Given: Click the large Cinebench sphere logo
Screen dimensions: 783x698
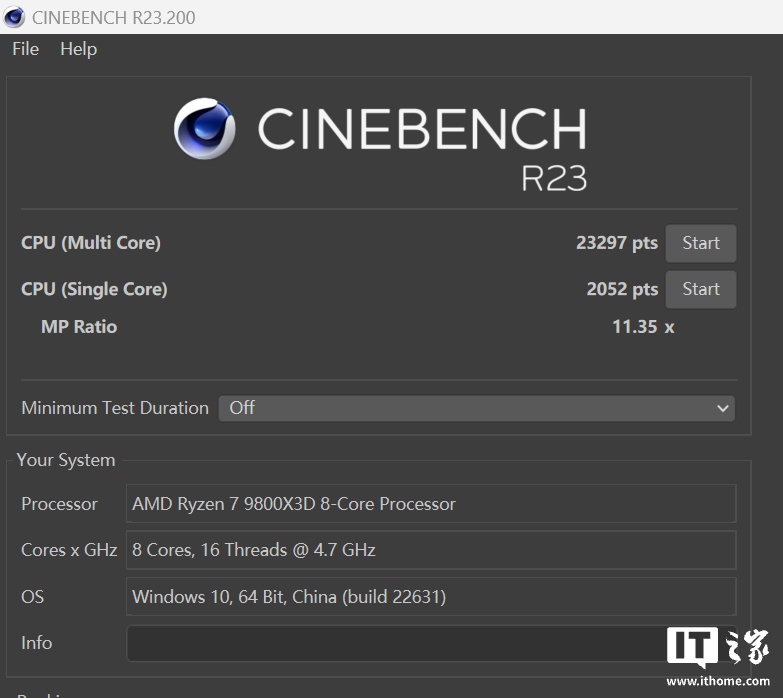Looking at the screenshot, I should [x=205, y=128].
